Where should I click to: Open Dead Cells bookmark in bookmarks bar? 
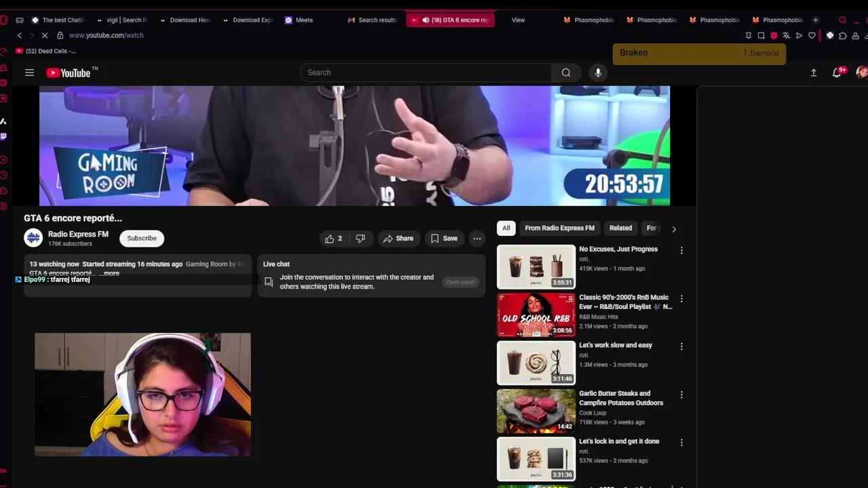coord(45,51)
